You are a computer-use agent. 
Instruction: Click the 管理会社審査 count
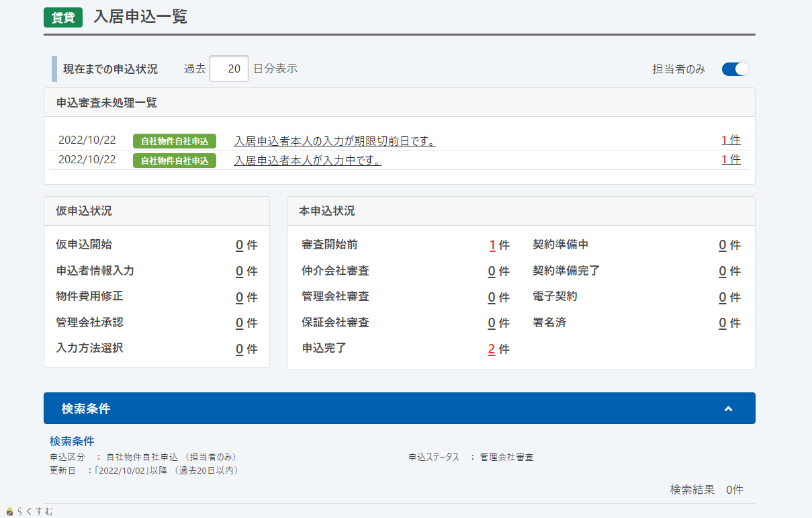pos(492,297)
